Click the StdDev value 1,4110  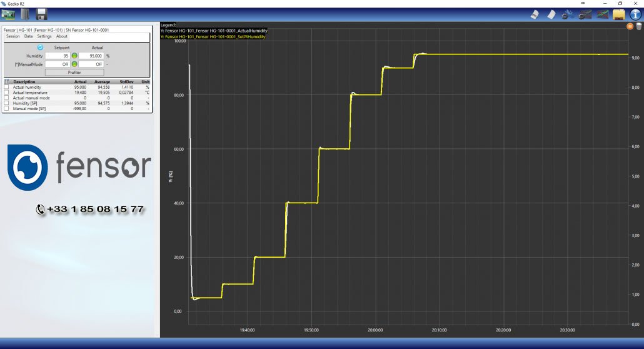tap(127, 87)
